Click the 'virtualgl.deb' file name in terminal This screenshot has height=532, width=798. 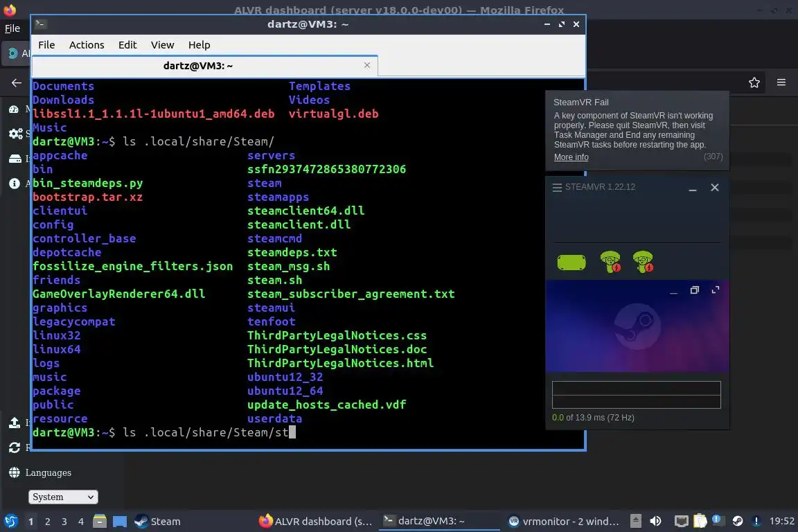tap(333, 114)
